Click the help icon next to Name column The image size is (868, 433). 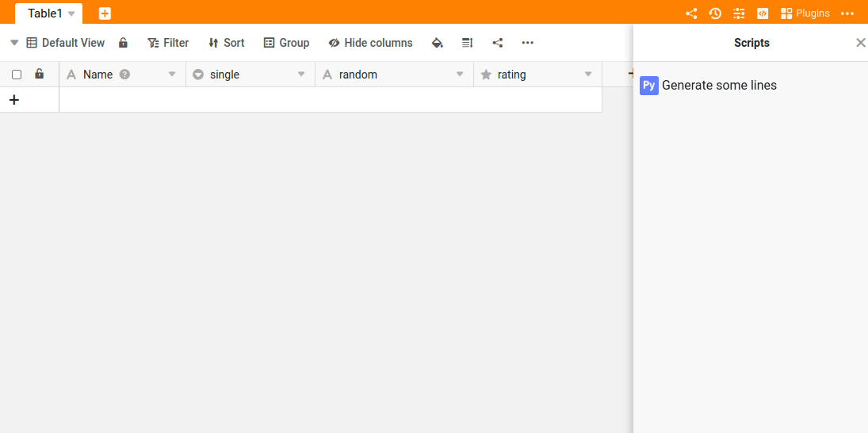click(124, 75)
